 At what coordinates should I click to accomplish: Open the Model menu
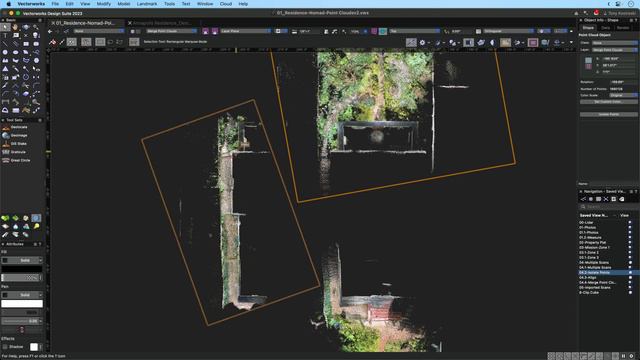point(124,4)
